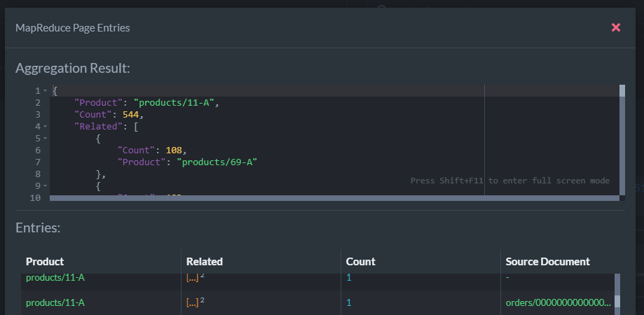The height and width of the screenshot is (315, 644).
Task: Click the Count value 544 in the editor
Action: [x=130, y=114]
